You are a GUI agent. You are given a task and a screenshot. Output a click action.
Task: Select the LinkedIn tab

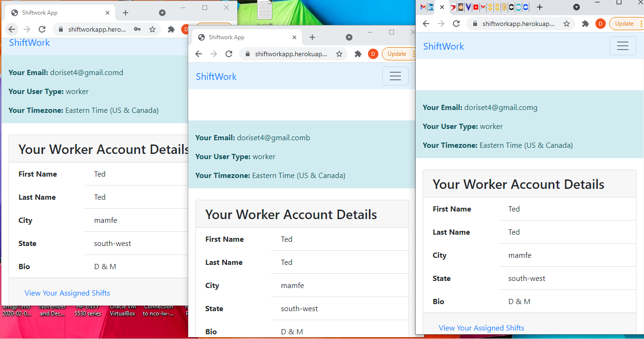pyautogui.click(x=431, y=7)
